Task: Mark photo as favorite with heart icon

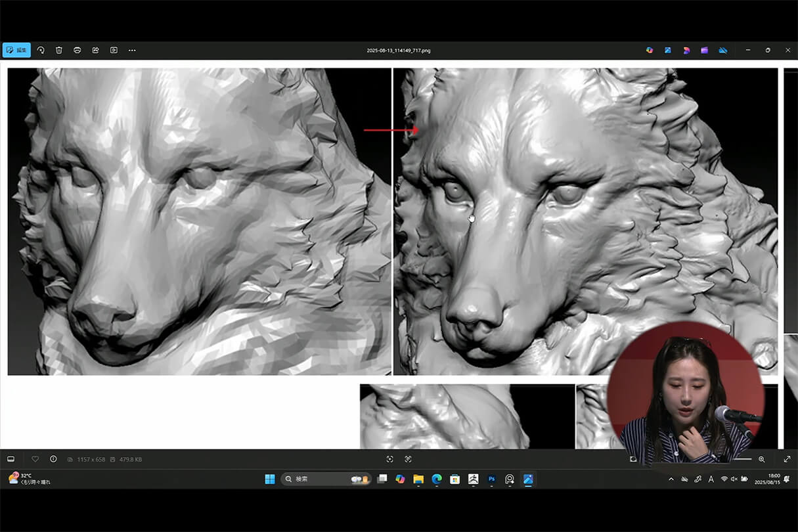Action: point(35,459)
